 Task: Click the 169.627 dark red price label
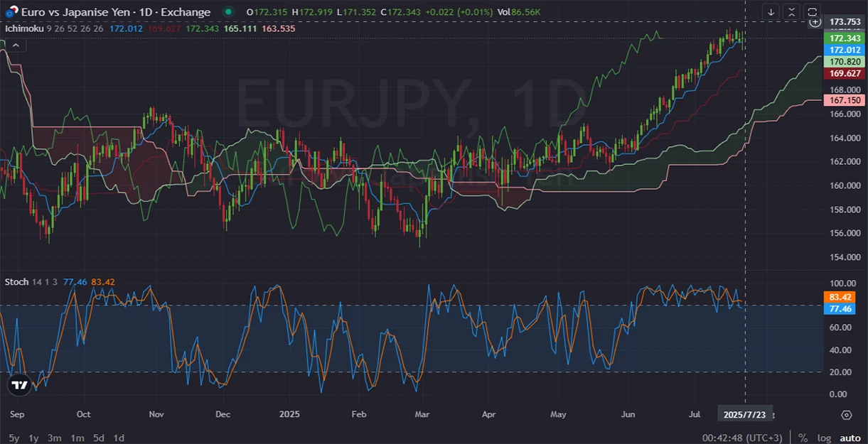pyautogui.click(x=843, y=73)
